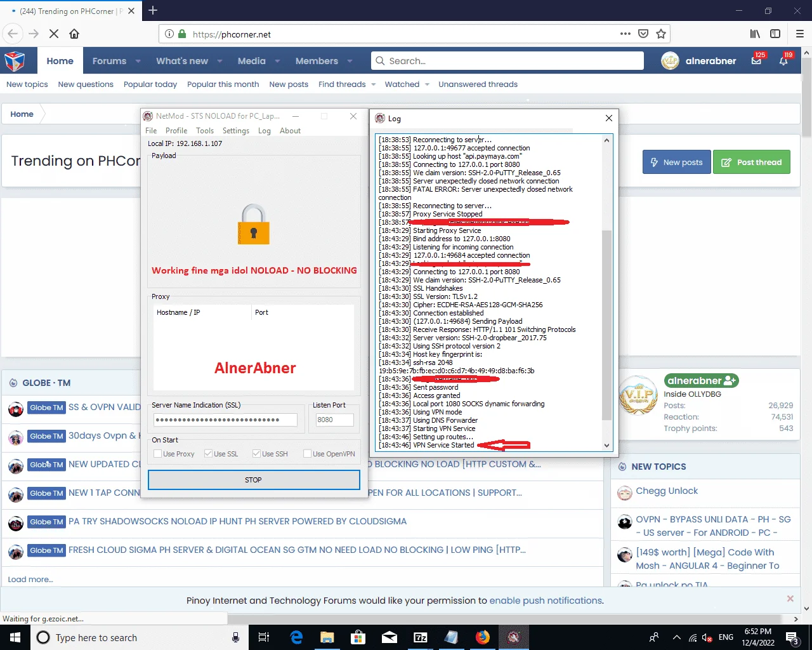
Task: Save page to Pocket icon
Action: click(643, 34)
